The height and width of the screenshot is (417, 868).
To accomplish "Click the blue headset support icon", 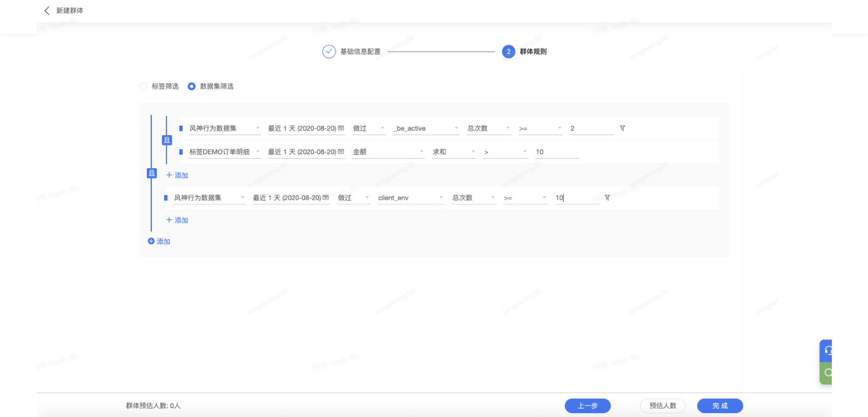I will pos(827,350).
